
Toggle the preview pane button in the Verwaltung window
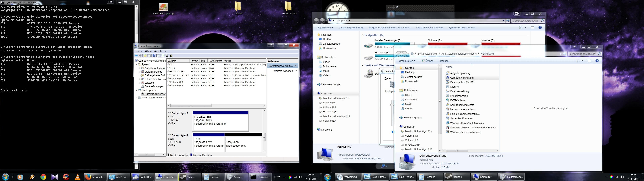[589, 61]
